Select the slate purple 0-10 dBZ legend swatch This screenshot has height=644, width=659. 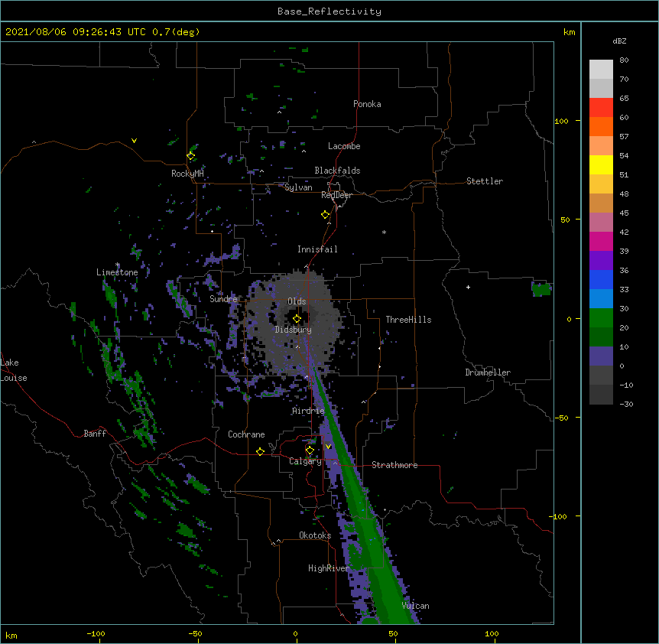(601, 356)
